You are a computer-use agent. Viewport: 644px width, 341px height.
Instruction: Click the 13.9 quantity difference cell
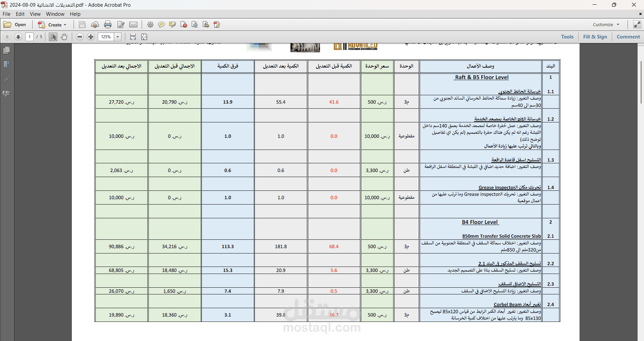[228, 102]
